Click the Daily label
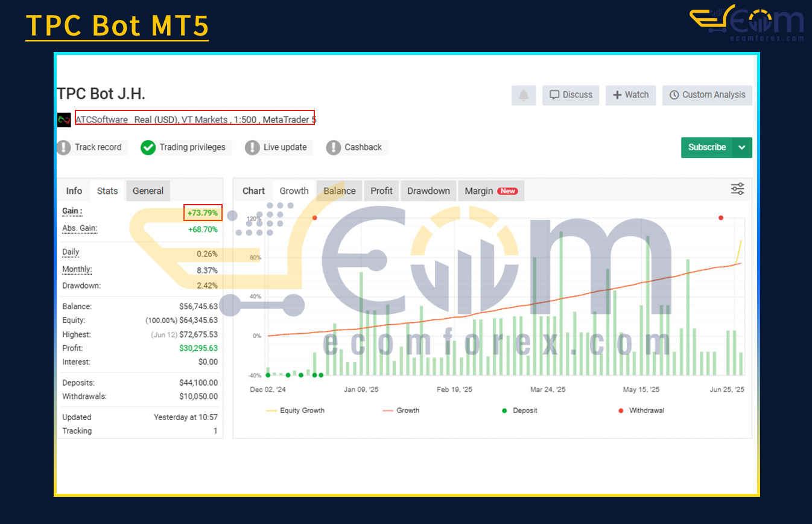The width and height of the screenshot is (812, 524). tap(71, 252)
